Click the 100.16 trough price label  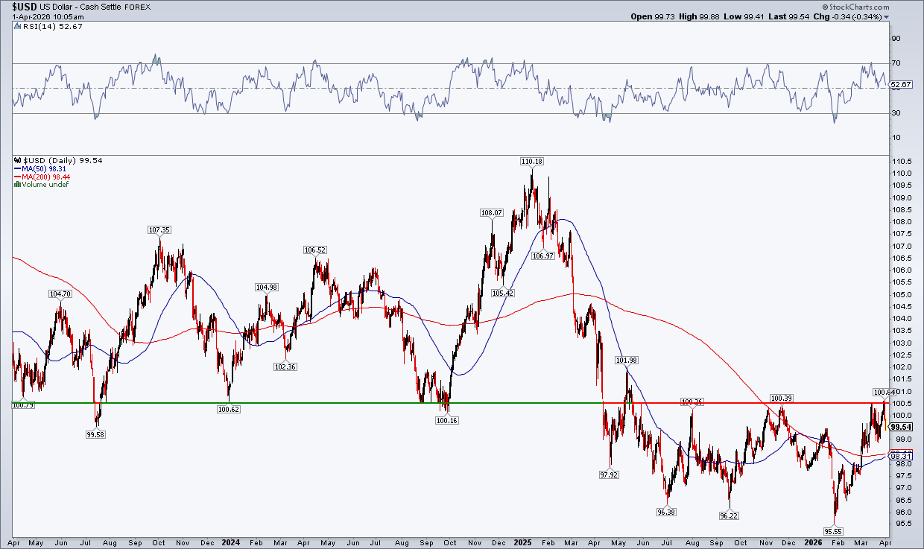(x=447, y=420)
